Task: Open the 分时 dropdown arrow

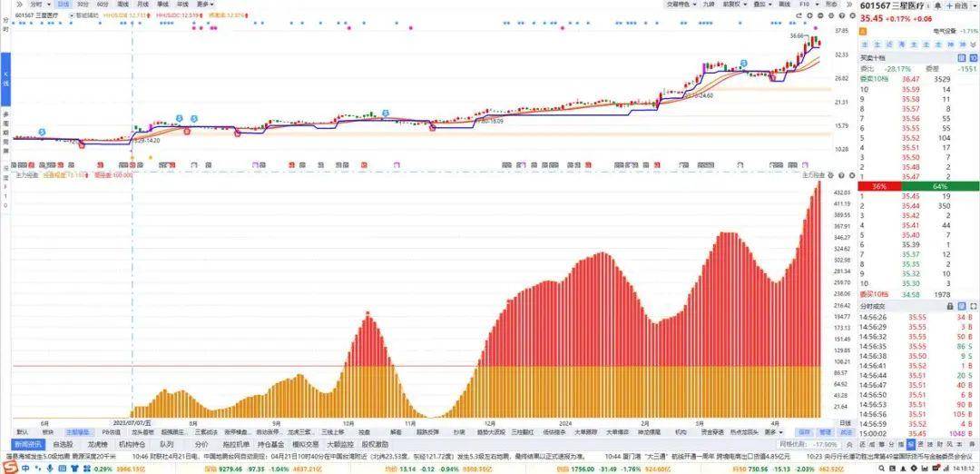Action: pyautogui.click(x=48, y=5)
